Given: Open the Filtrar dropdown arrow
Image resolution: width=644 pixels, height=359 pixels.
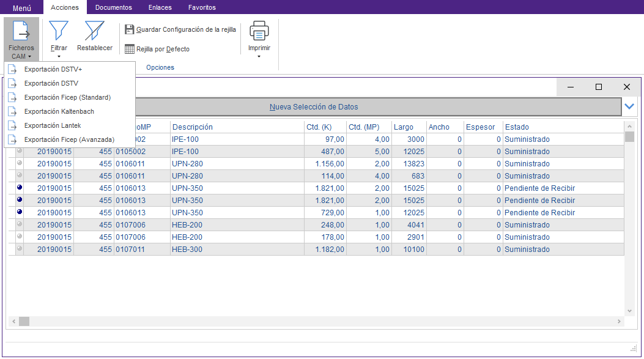Looking at the screenshot, I should pyautogui.click(x=59, y=57).
